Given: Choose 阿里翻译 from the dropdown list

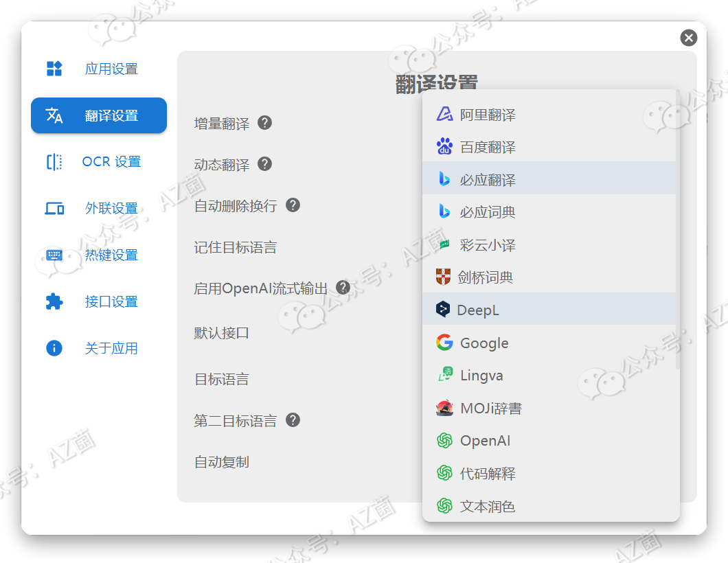Looking at the screenshot, I should pyautogui.click(x=549, y=114).
